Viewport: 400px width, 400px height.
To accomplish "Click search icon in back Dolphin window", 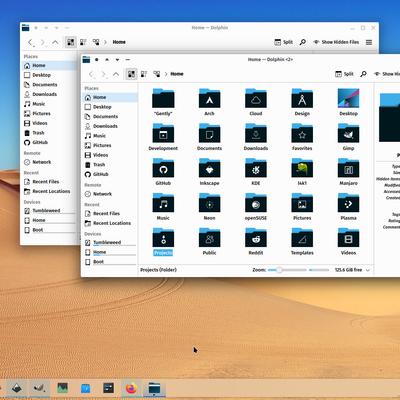I will click(x=303, y=42).
